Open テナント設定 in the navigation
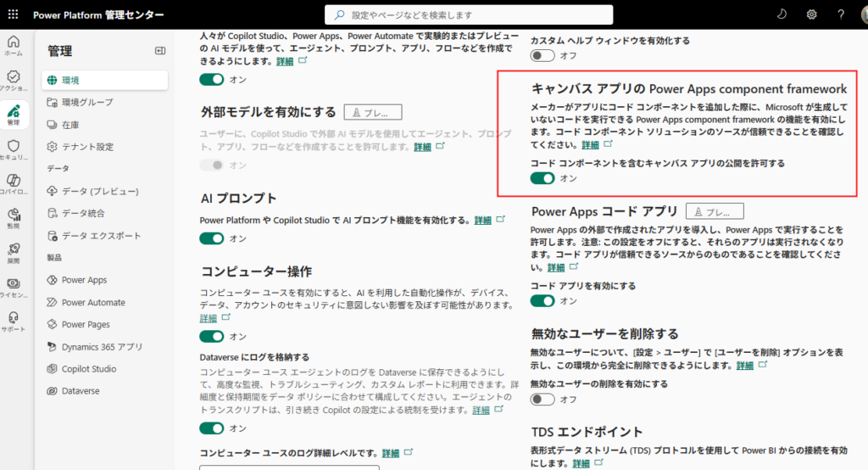Viewport: 868px width, 470px height. 87,147
